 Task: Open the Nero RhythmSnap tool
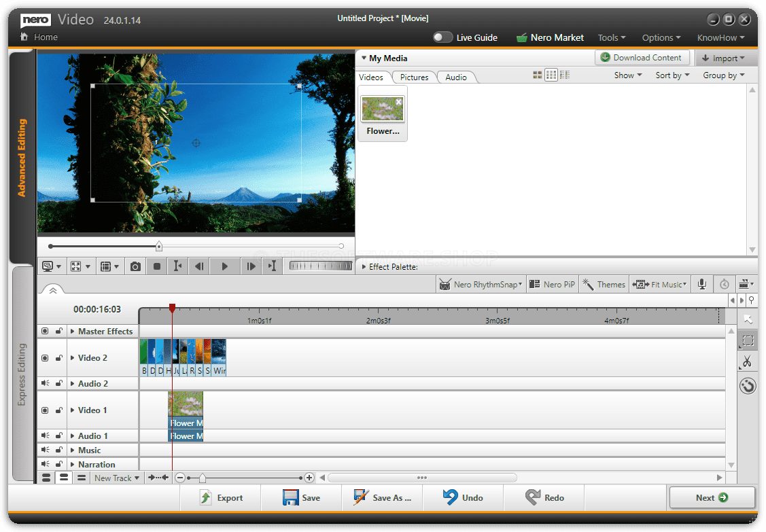click(x=481, y=284)
